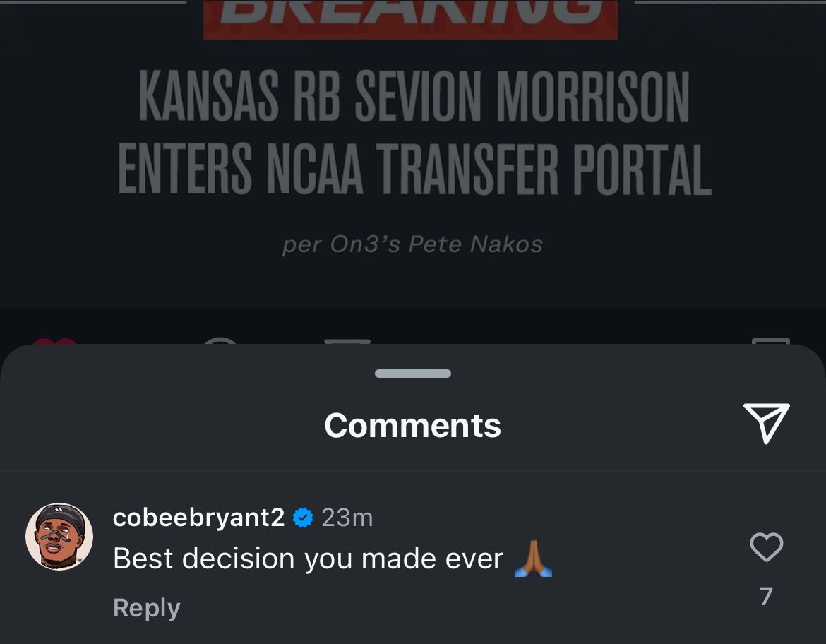Click Reply under cobeebryant2's comment
826x644 pixels.
(x=146, y=607)
